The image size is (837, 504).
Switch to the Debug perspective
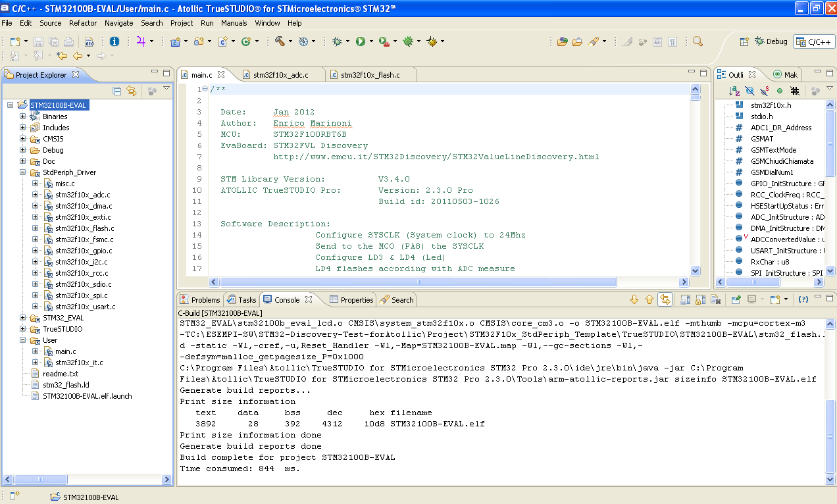click(771, 41)
